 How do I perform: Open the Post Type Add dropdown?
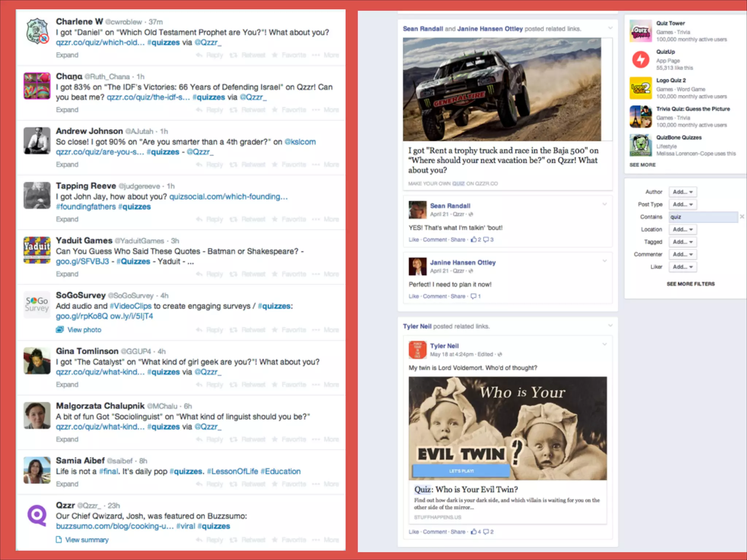(x=682, y=205)
